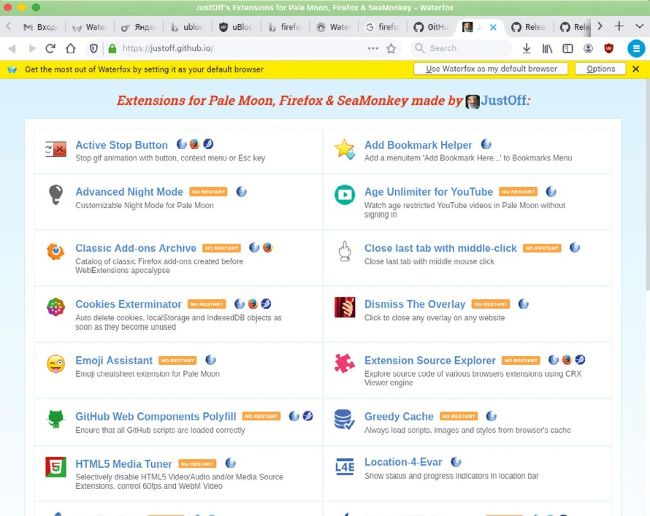Open the Library bookmarks icon

[x=547, y=48]
